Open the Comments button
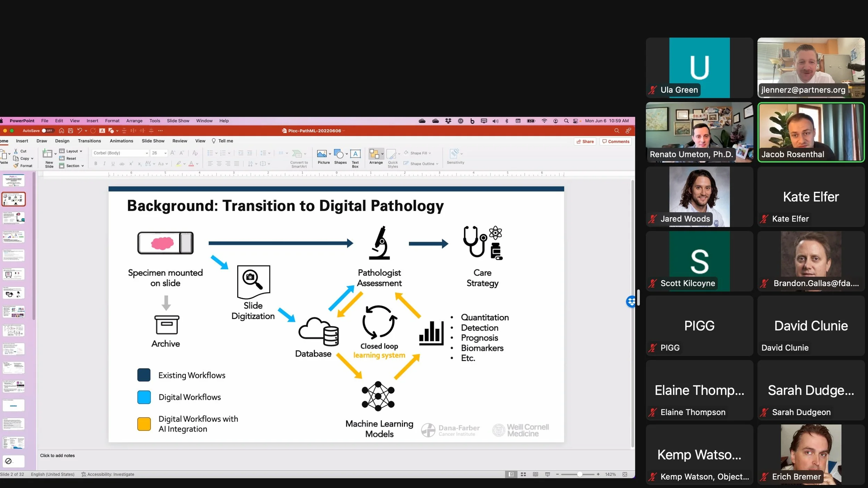 [x=615, y=142]
